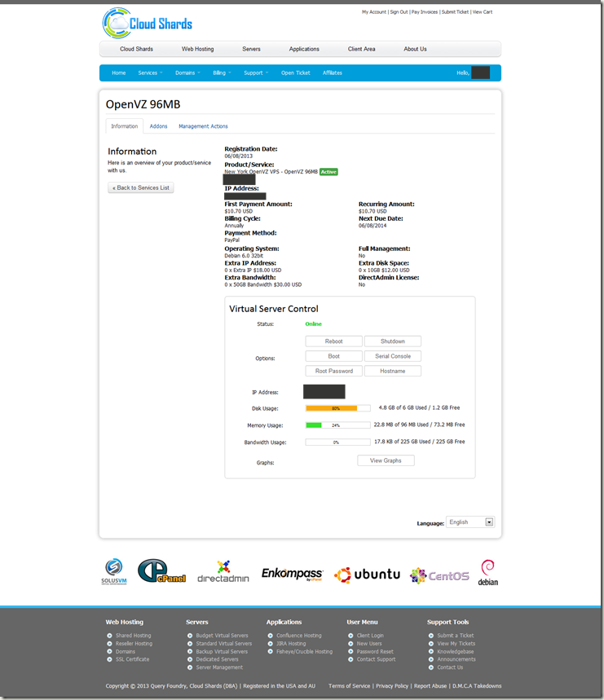Click the My Account link
This screenshot has width=604, height=700.
click(x=374, y=12)
